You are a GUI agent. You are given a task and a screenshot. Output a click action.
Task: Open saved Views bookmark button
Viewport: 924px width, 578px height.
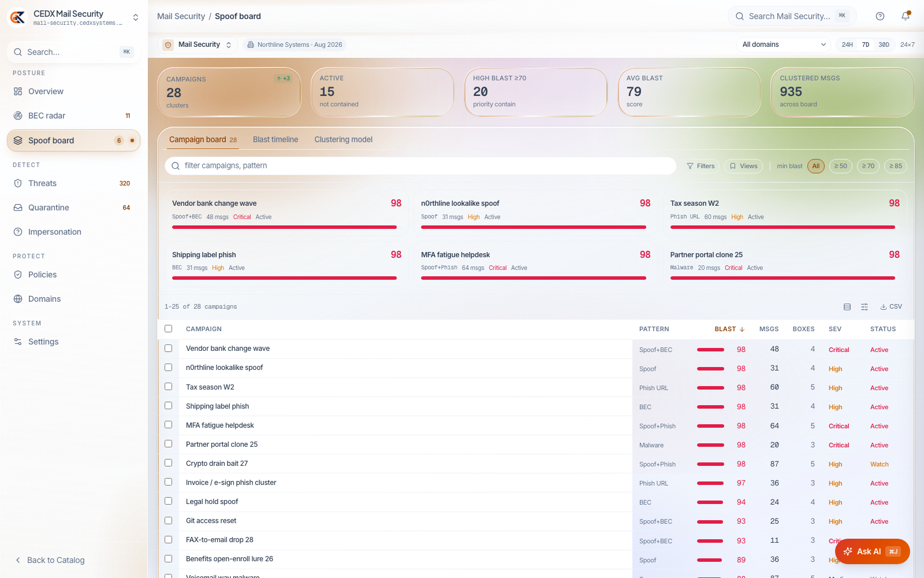[743, 166]
